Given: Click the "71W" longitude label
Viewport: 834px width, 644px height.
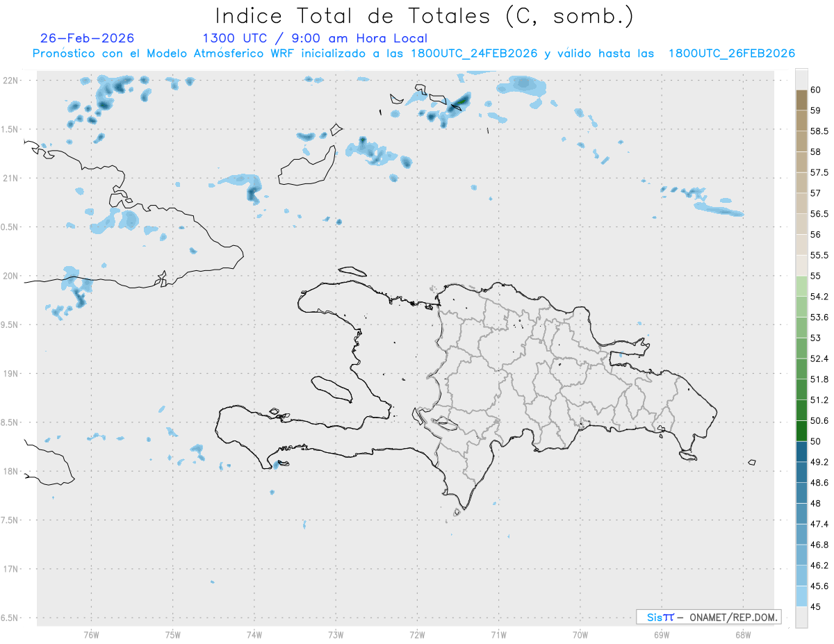Looking at the screenshot, I should (x=498, y=634).
